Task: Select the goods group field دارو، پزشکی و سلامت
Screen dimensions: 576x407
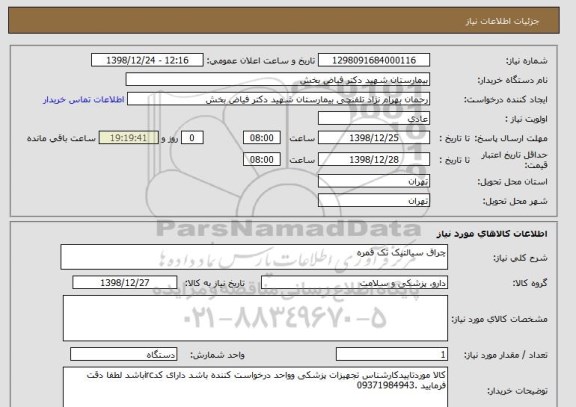Action: point(354,282)
